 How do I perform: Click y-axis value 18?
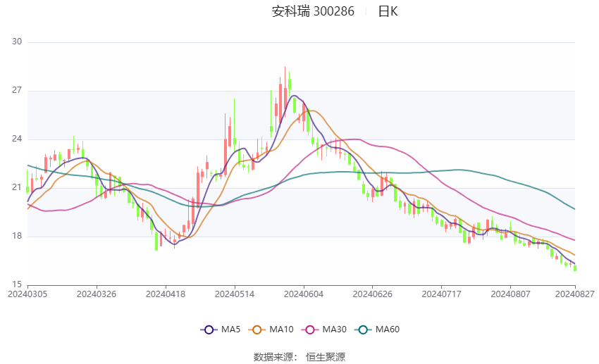coord(17,236)
